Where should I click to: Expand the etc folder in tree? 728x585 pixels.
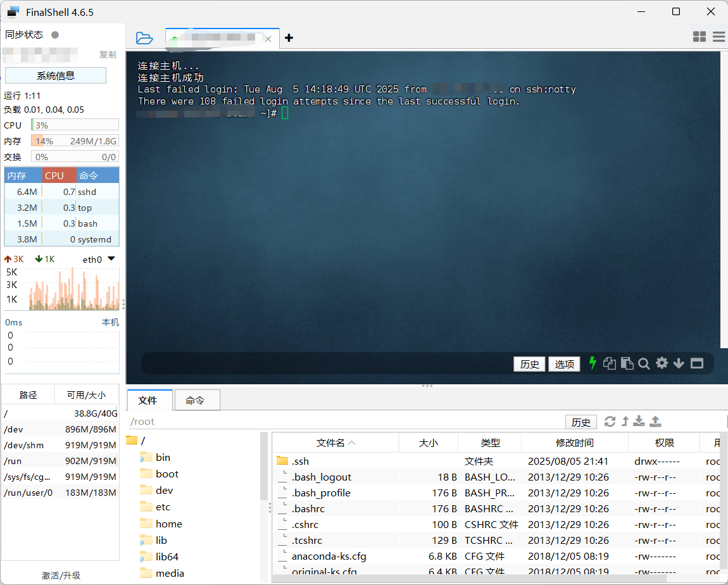tap(163, 507)
